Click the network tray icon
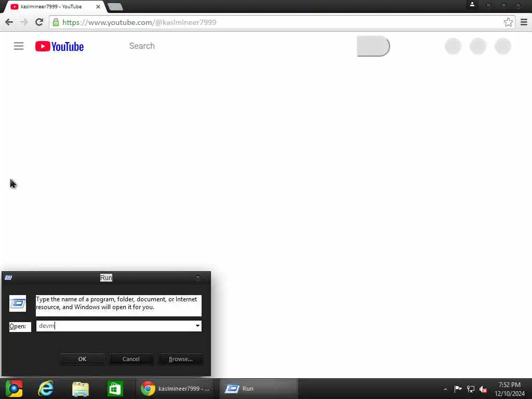Screen dimensions: 532x399 click(471, 389)
